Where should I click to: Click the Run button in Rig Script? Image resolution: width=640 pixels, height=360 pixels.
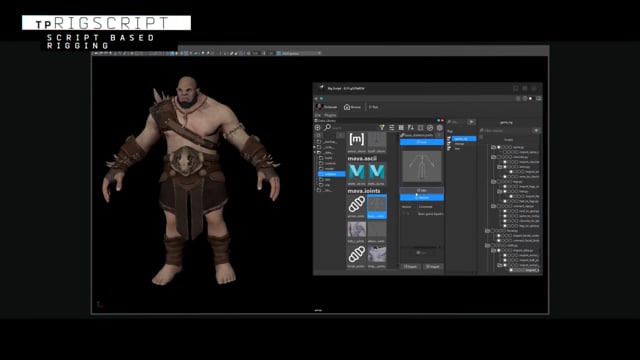(373, 107)
